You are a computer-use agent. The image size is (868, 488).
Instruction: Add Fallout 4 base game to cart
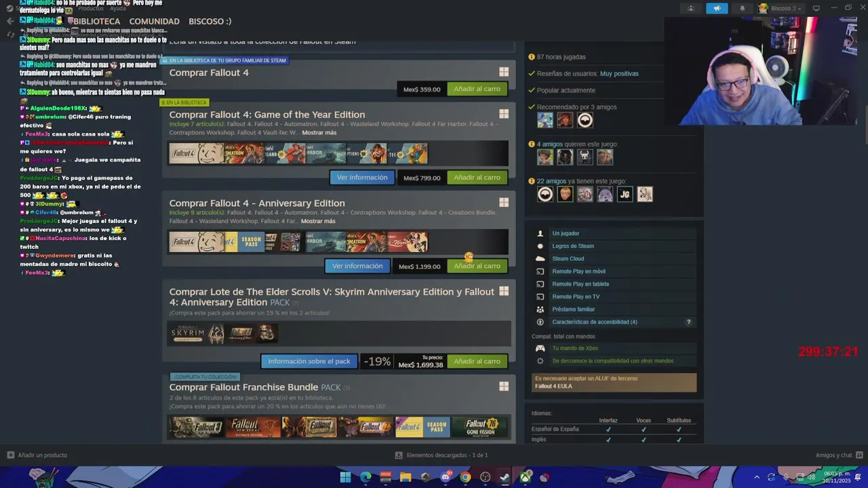pyautogui.click(x=477, y=89)
